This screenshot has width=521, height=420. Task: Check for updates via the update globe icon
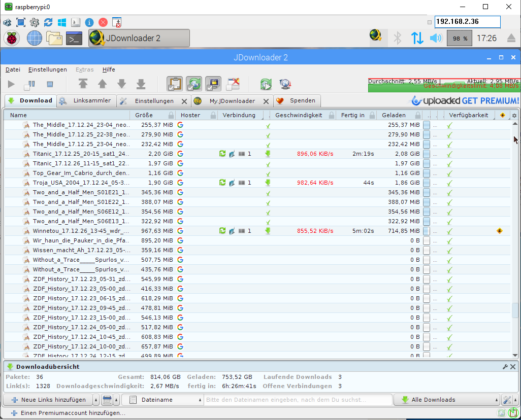click(266, 84)
